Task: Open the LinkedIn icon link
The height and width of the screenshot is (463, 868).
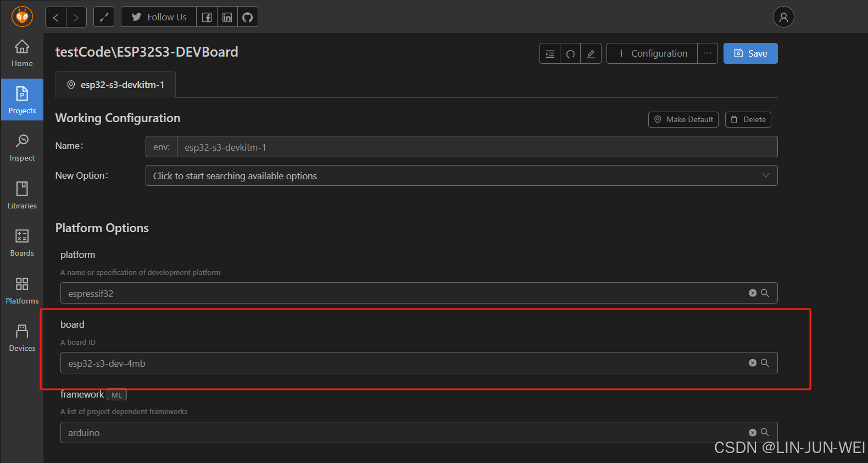Action: pos(227,17)
